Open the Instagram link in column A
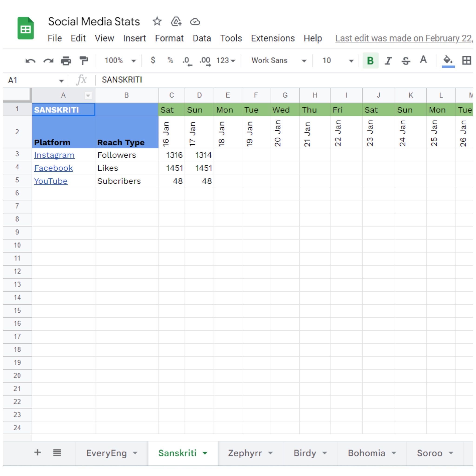Viewport: 476px width, 476px height. pos(54,155)
